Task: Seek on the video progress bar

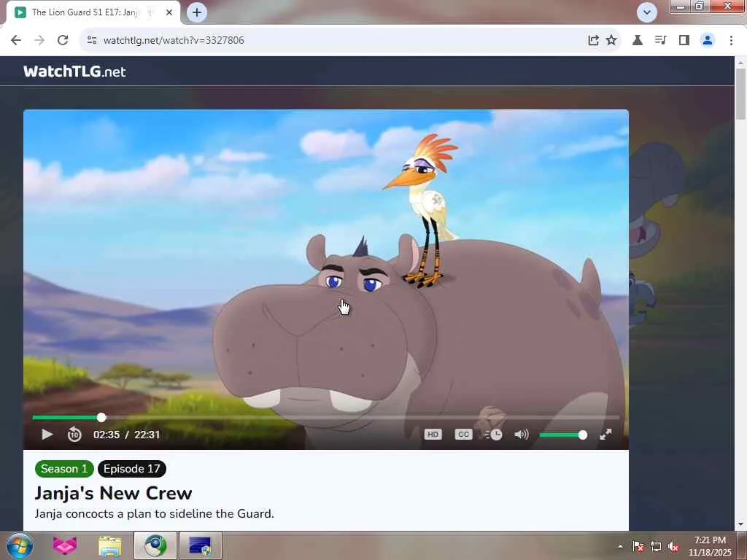Action: 326,418
